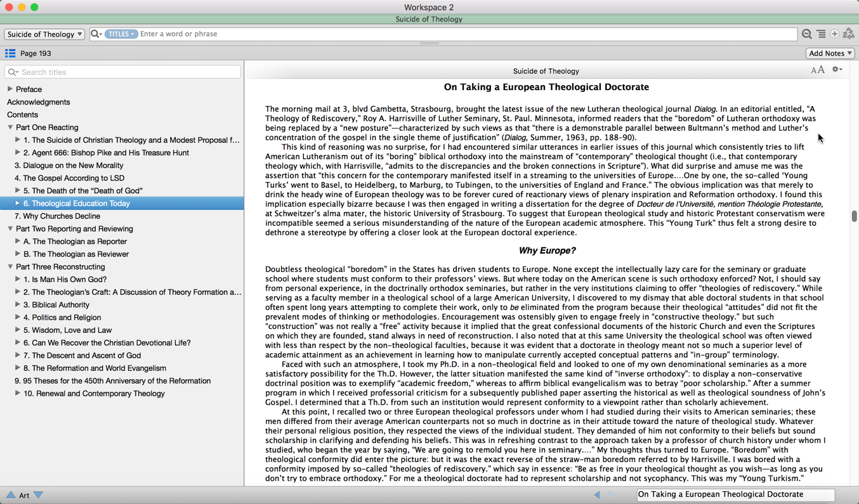Expand A. The Theologian as Reporter
Image resolution: width=859 pixels, height=504 pixels.
click(x=17, y=242)
